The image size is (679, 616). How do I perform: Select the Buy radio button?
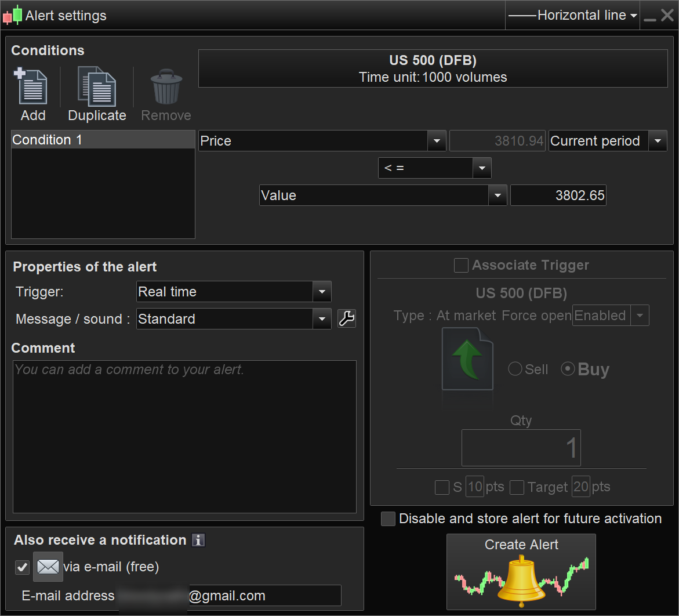click(x=568, y=369)
